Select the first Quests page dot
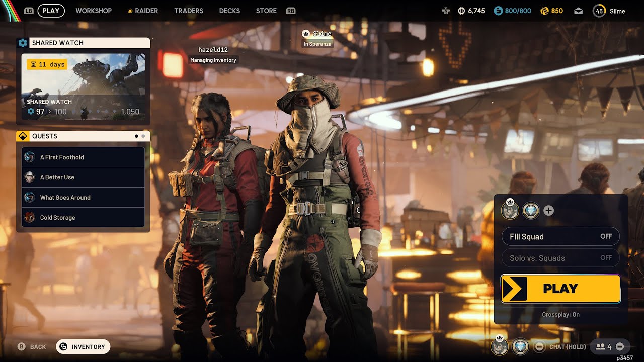The image size is (644, 362). tap(136, 136)
